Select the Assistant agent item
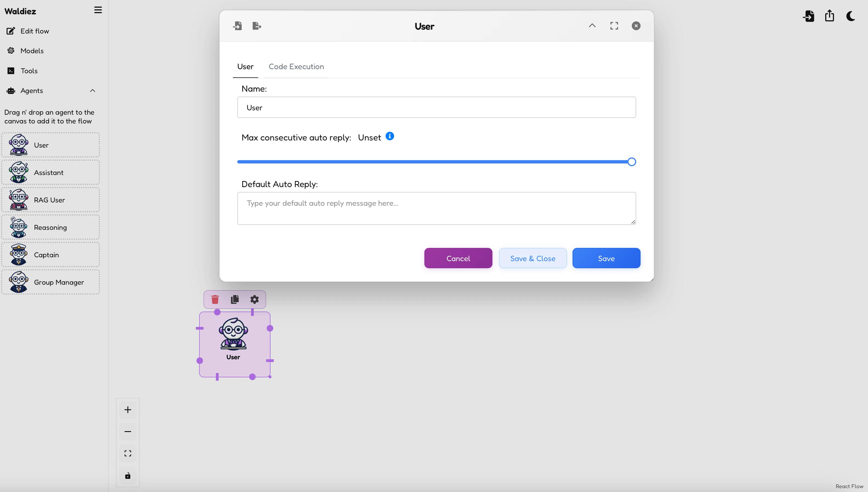 [50, 172]
